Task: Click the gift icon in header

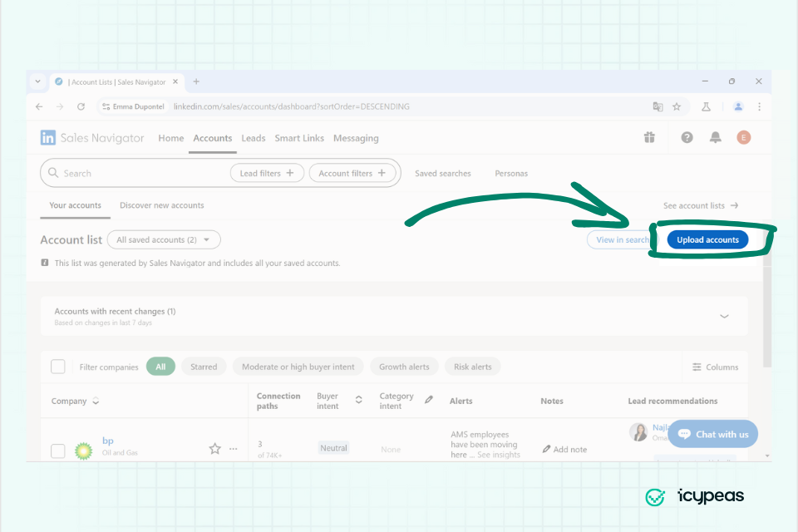Action: point(649,137)
